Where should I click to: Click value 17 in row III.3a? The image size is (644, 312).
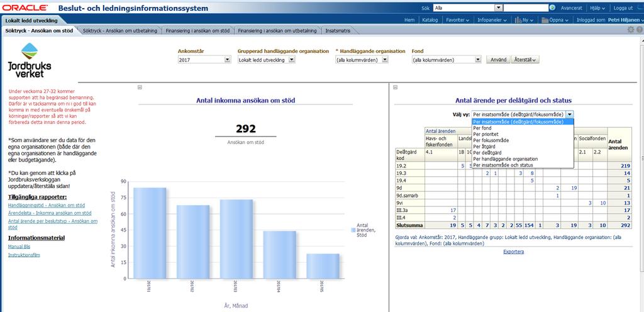[x=453, y=210]
